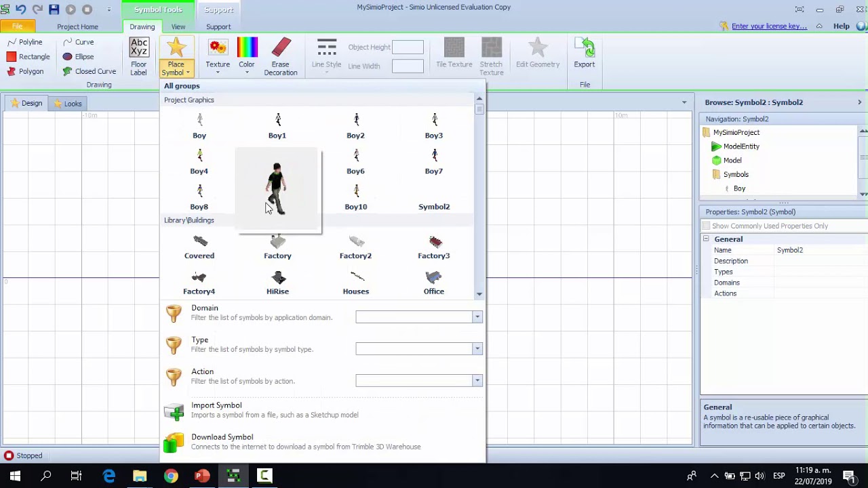Screen dimensions: 868x488
Task: Open the Help menu
Action: [841, 26]
